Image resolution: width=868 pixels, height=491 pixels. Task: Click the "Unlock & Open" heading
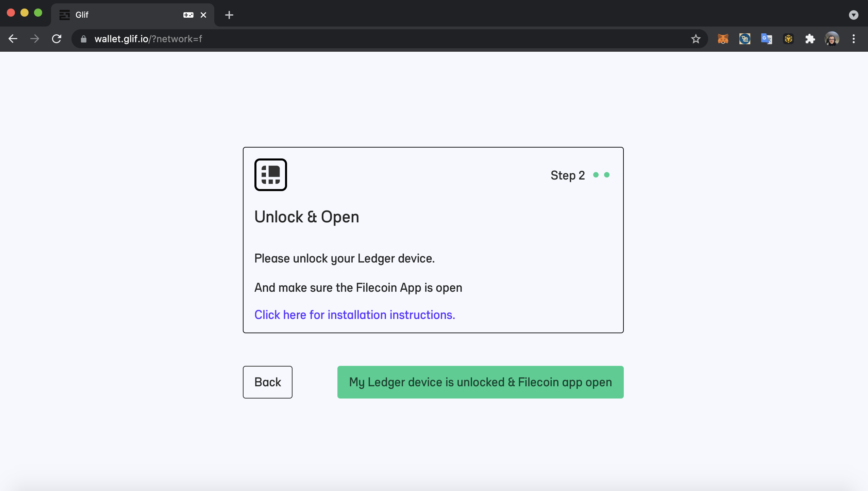coord(307,217)
